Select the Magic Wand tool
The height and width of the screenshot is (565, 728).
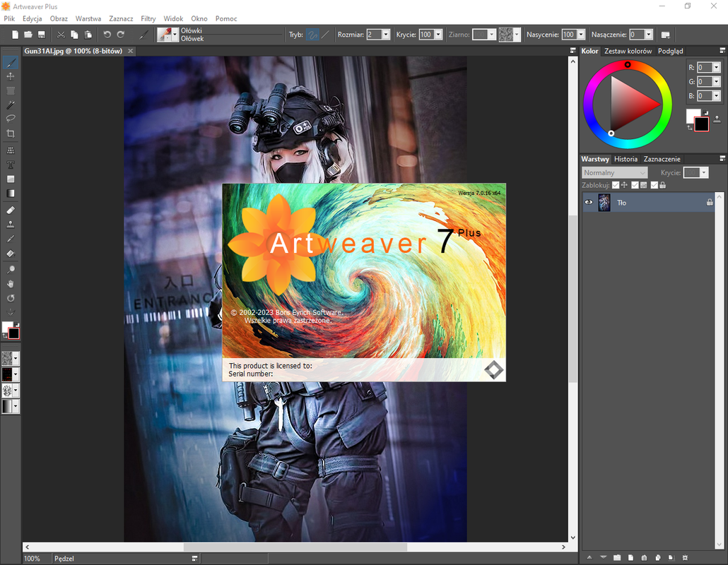pyautogui.click(x=11, y=105)
